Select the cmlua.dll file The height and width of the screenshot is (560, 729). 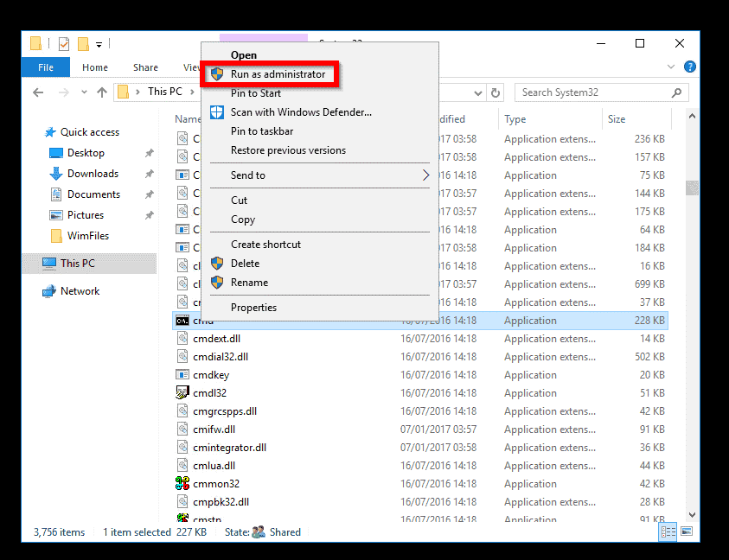click(214, 466)
